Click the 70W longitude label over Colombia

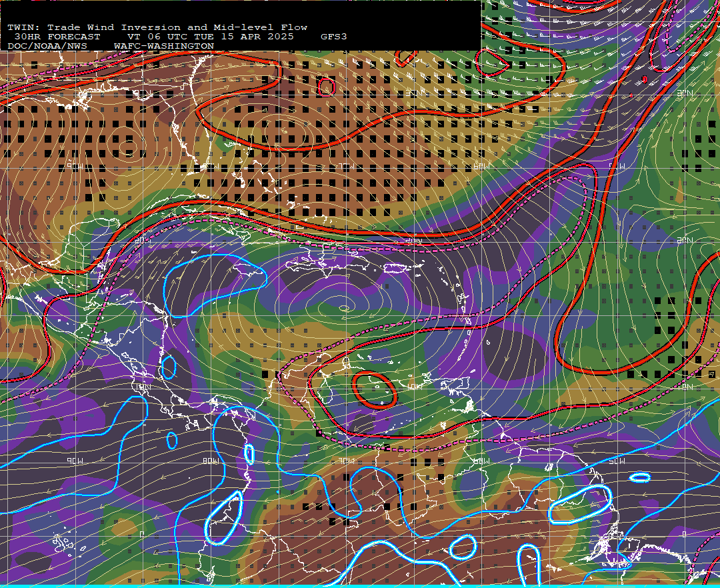[x=347, y=461]
